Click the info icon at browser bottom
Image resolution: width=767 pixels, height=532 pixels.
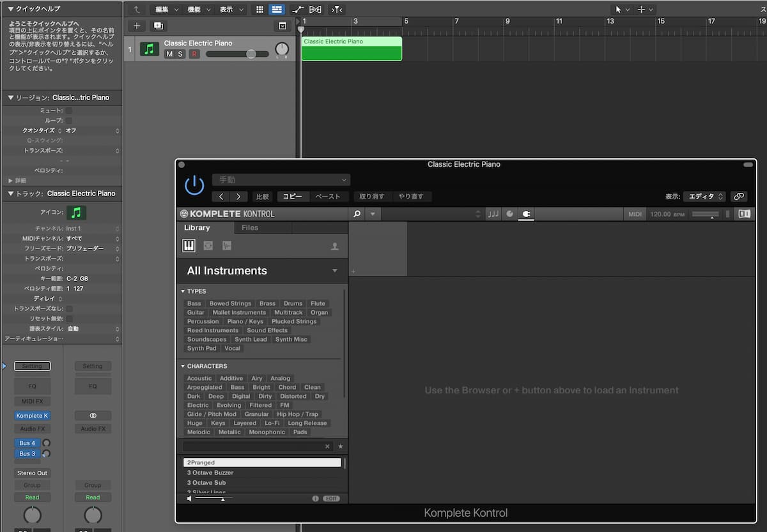(x=315, y=498)
